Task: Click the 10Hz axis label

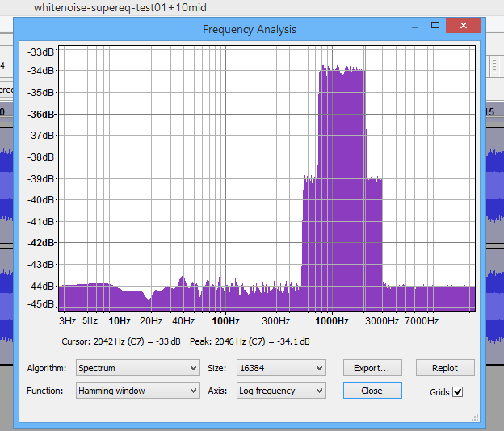Action: click(x=120, y=321)
